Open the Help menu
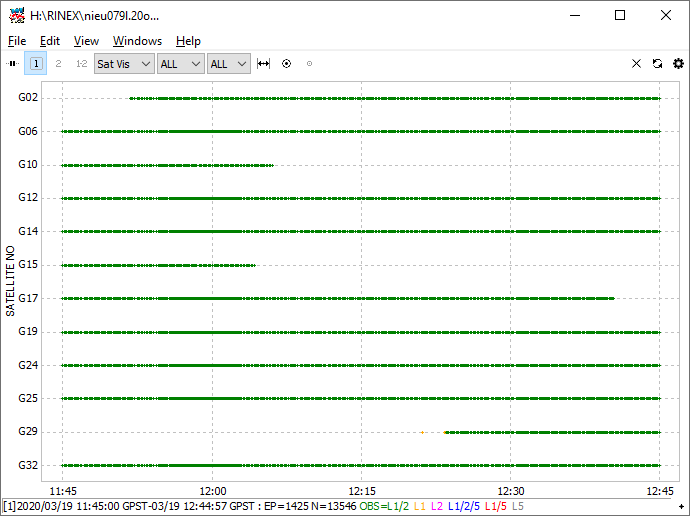 (x=188, y=41)
